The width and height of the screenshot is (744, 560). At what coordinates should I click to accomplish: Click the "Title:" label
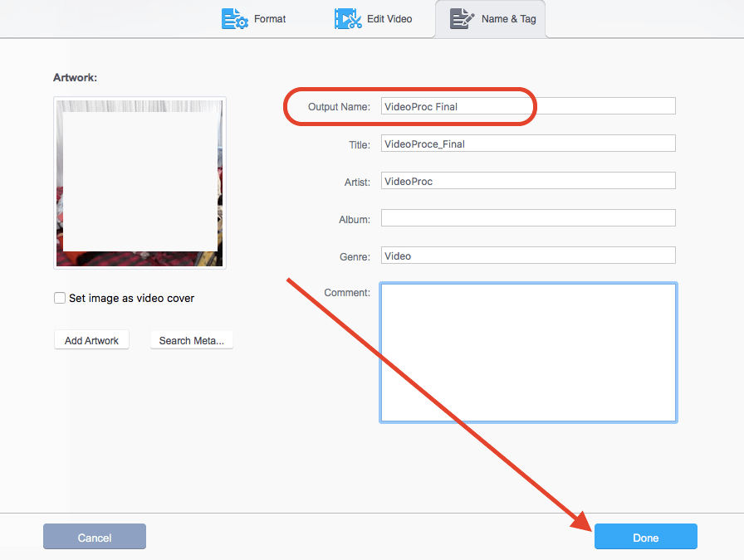pyautogui.click(x=360, y=144)
